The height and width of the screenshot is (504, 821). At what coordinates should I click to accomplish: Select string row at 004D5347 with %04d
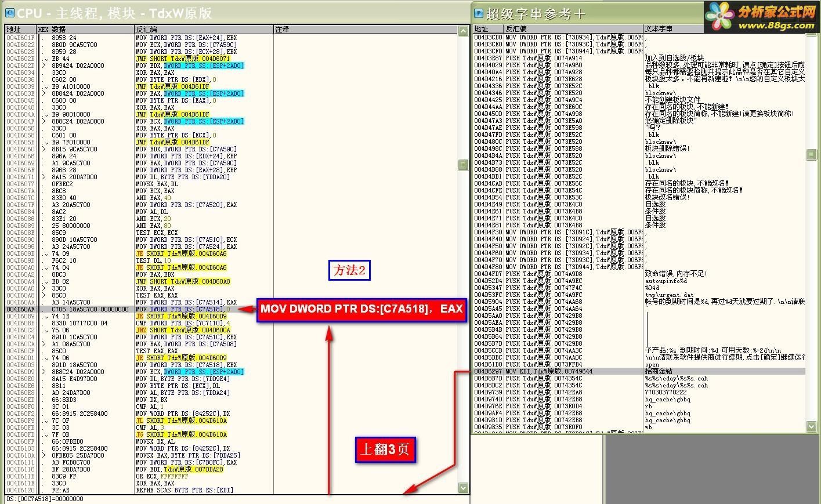click(x=639, y=288)
